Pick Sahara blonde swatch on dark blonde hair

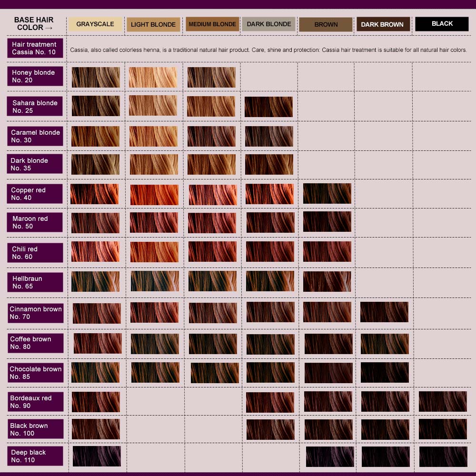click(x=268, y=107)
